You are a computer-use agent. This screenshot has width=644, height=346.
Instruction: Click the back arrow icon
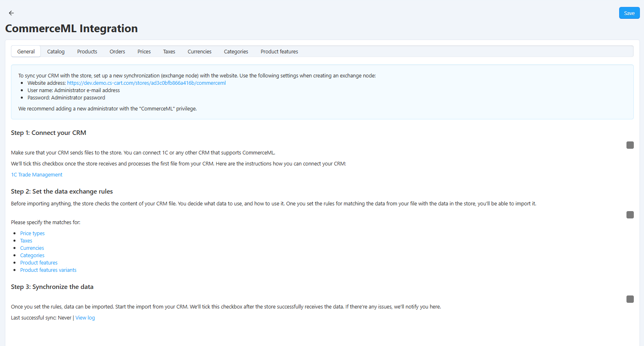click(x=11, y=13)
